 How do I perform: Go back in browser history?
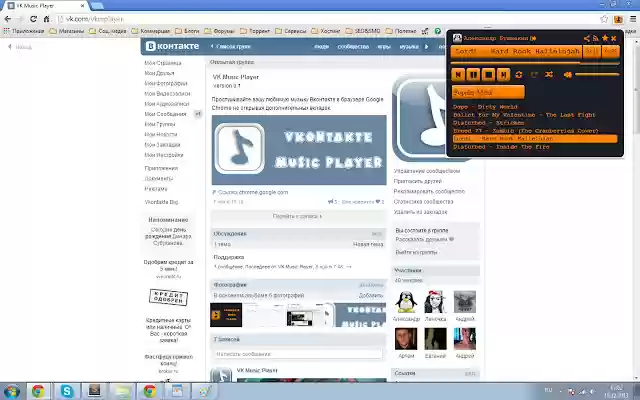tap(8, 19)
